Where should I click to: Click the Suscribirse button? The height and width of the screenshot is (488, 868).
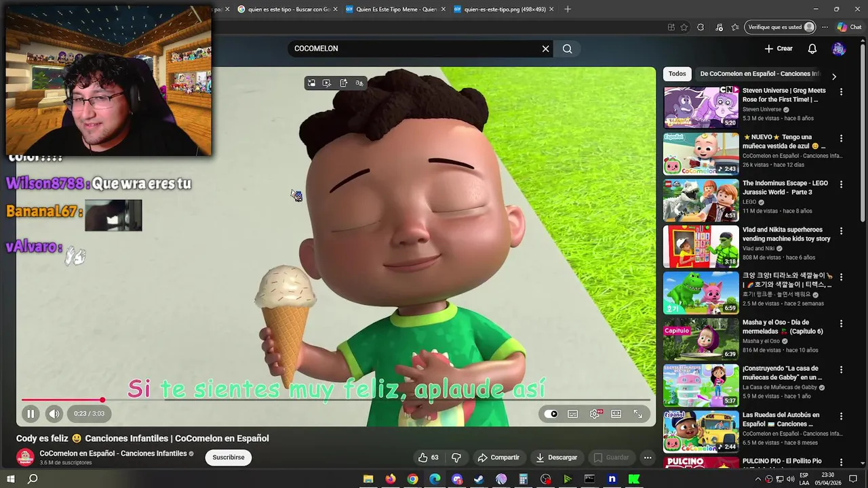coord(229,457)
